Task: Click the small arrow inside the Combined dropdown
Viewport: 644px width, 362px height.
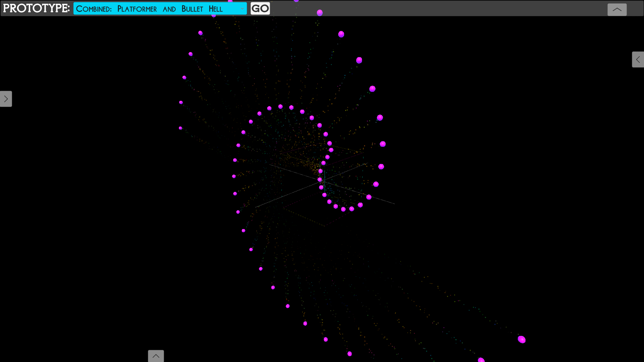Action: 242,9
